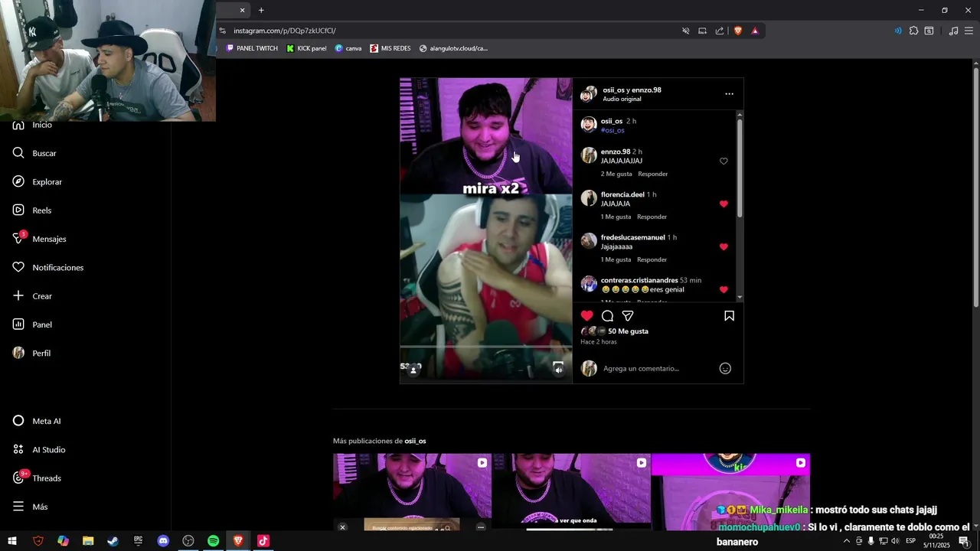Open Discord from the taskbar
The width and height of the screenshot is (980, 551).
163,541
